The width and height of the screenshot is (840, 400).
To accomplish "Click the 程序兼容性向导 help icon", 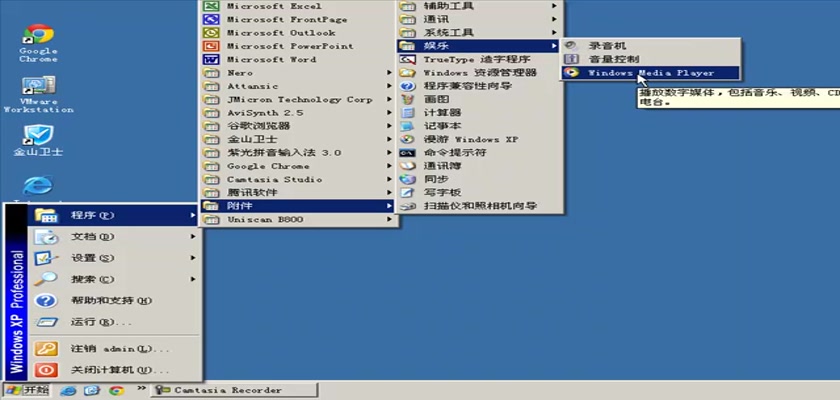I will pyautogui.click(x=408, y=86).
